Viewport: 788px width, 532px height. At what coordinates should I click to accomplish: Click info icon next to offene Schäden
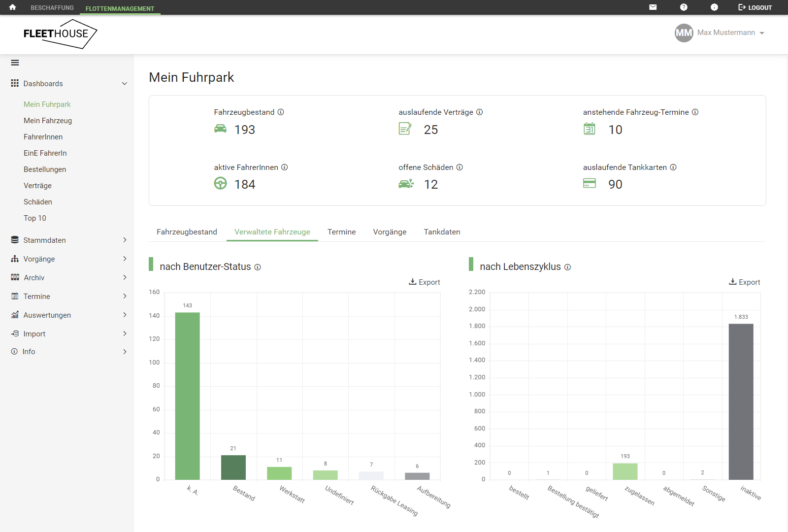coord(460,167)
